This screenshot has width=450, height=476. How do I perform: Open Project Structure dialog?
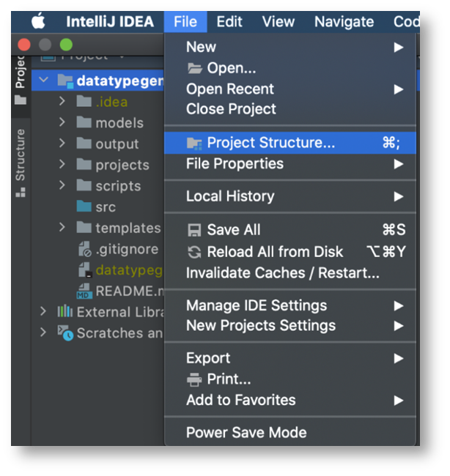pyautogui.click(x=290, y=143)
